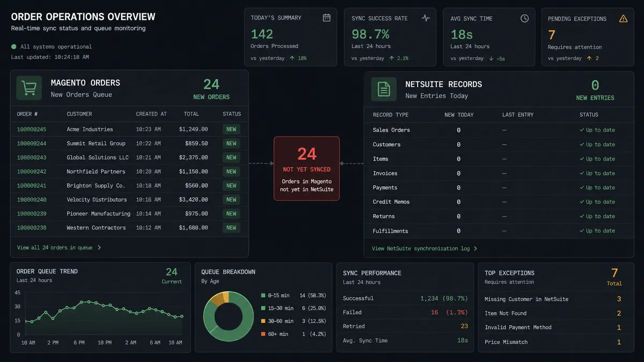Screen dimensions: 644x362
Task: Click the green status dot beside All systems operational
Action: (x=14, y=47)
